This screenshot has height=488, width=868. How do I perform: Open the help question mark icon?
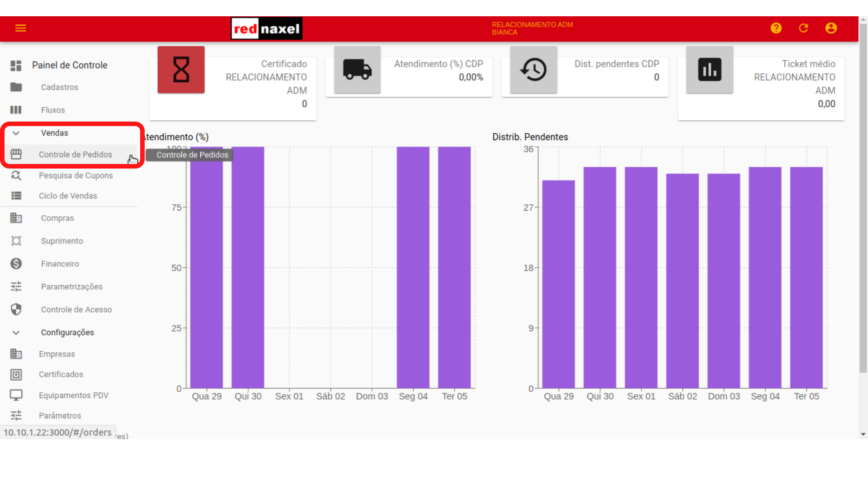coord(776,28)
